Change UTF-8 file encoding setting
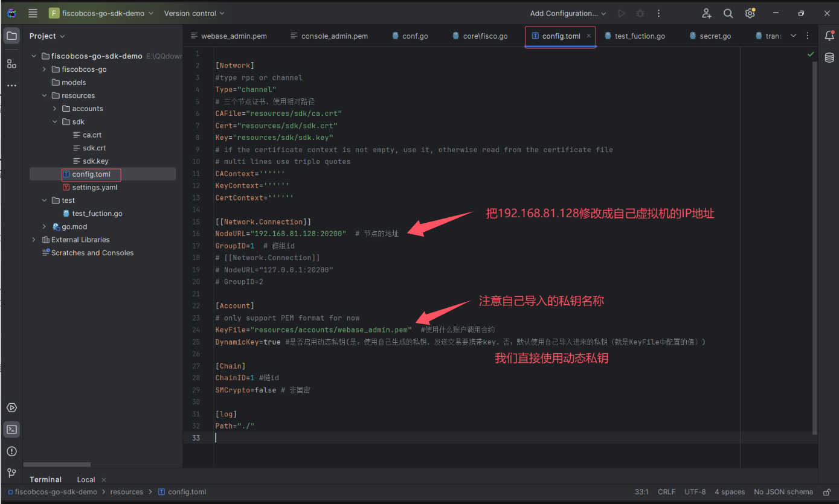 tap(695, 492)
